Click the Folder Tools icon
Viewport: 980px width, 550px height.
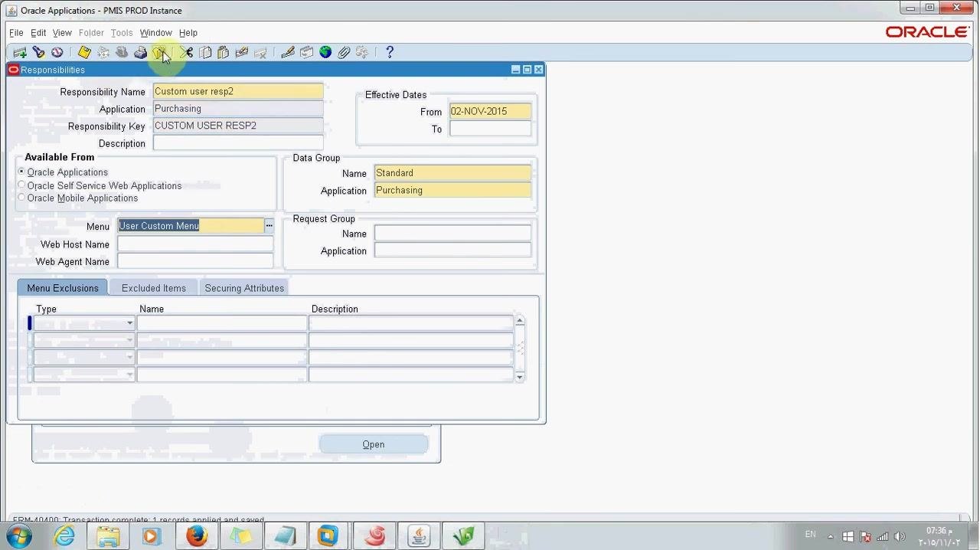[x=362, y=52]
